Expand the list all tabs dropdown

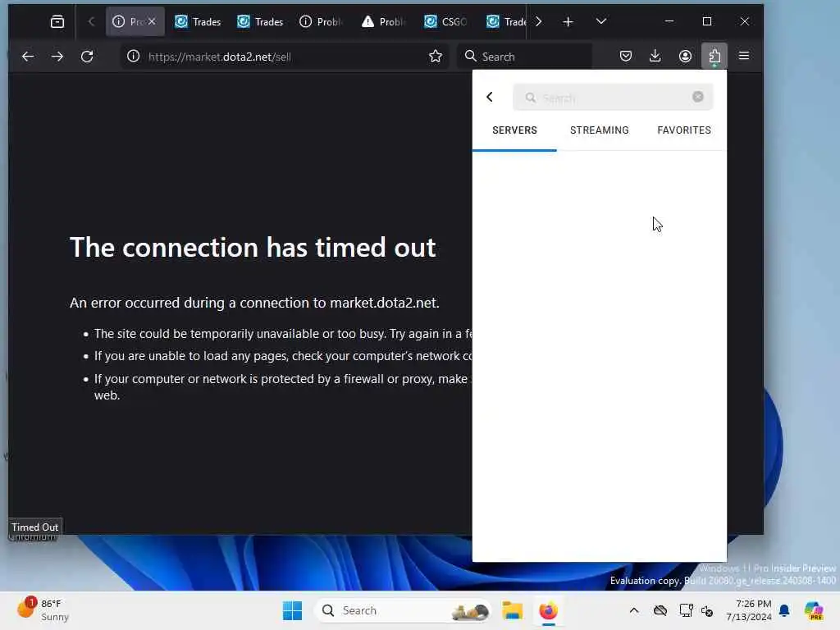tap(601, 21)
